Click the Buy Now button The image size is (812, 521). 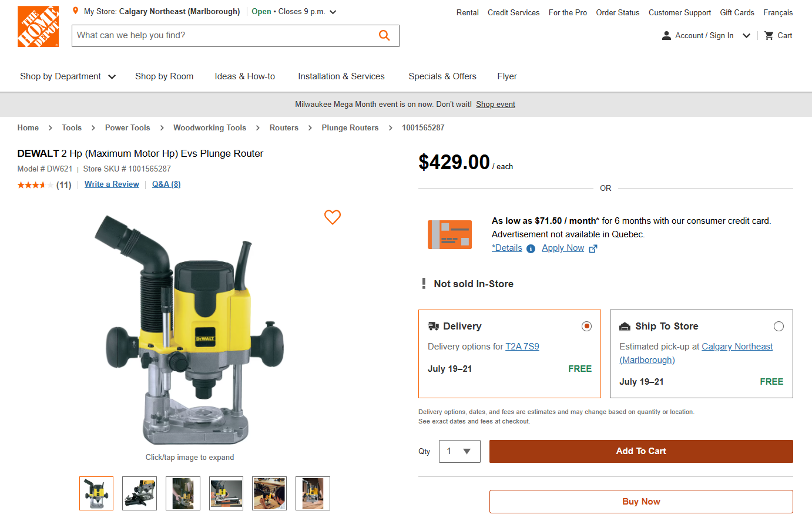[x=641, y=502]
